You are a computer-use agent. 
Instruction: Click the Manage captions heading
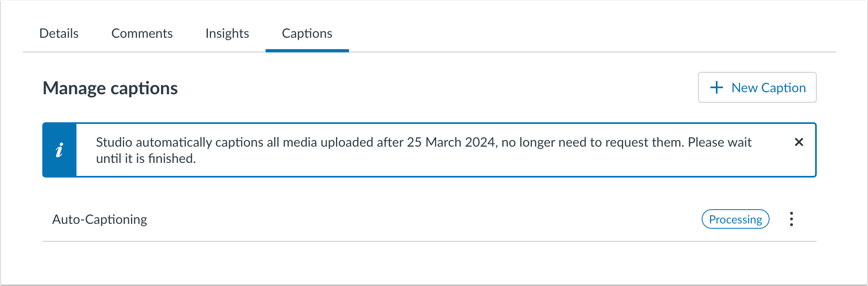110,88
